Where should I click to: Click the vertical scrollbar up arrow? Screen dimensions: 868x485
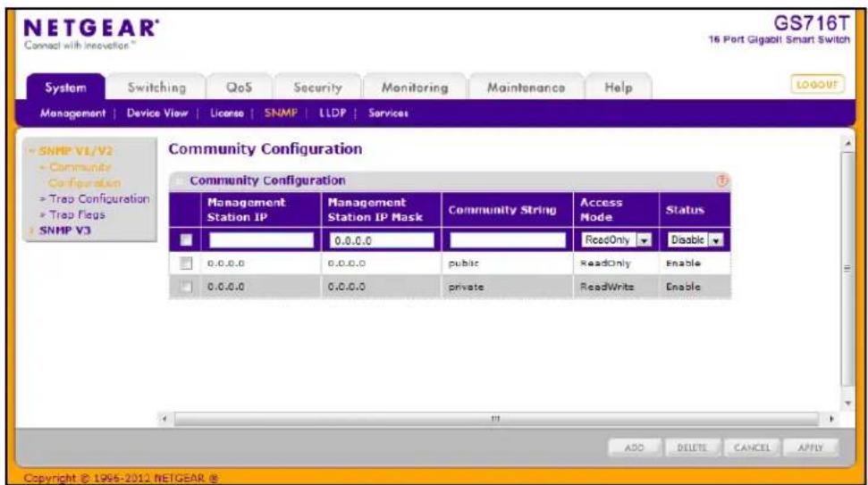click(x=847, y=143)
